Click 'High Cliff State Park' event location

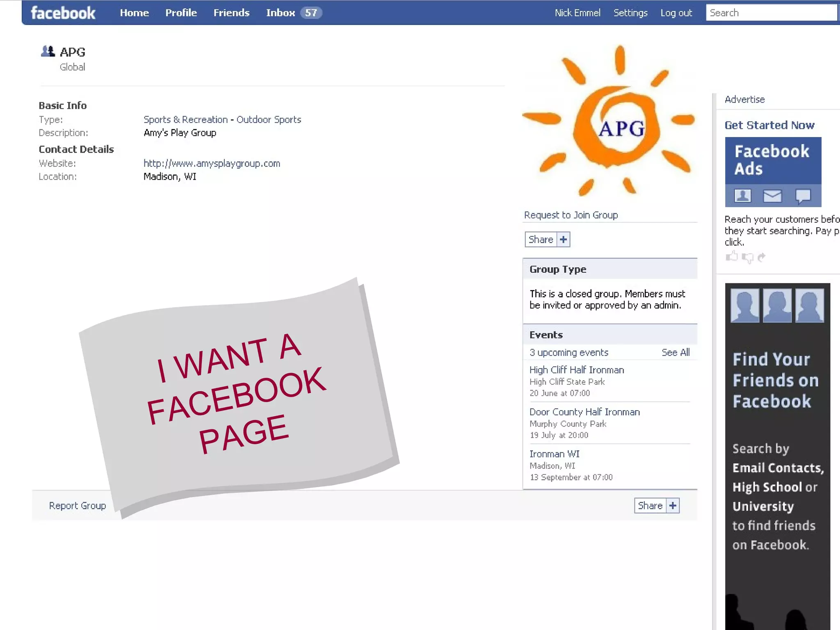point(567,382)
